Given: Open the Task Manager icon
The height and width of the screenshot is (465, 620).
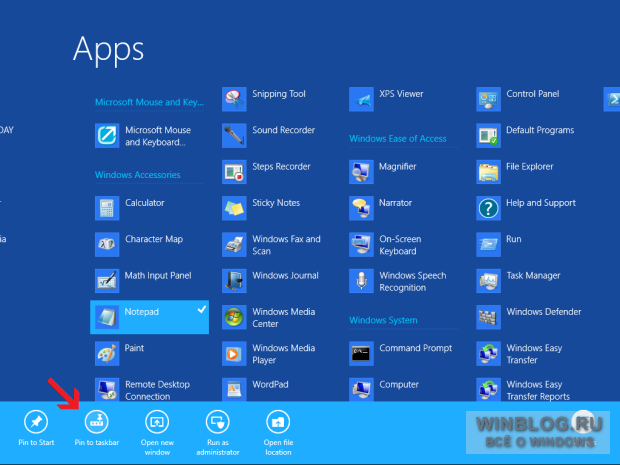Looking at the screenshot, I should click(489, 281).
